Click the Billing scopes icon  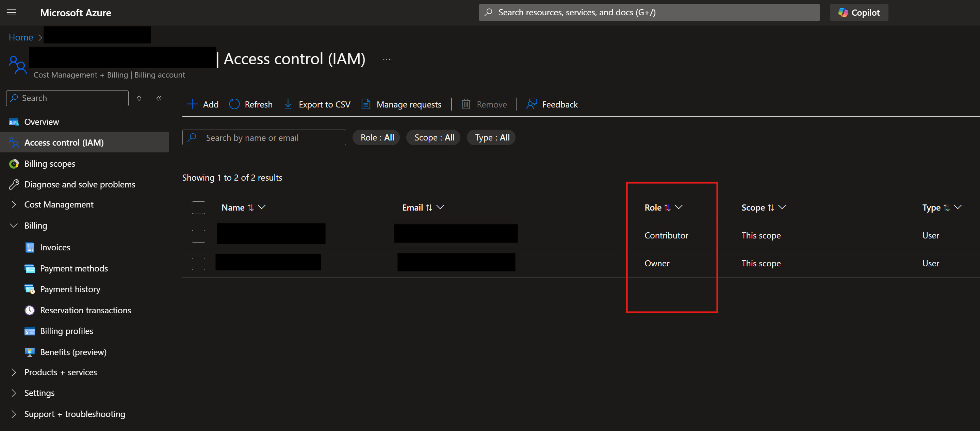[14, 164]
